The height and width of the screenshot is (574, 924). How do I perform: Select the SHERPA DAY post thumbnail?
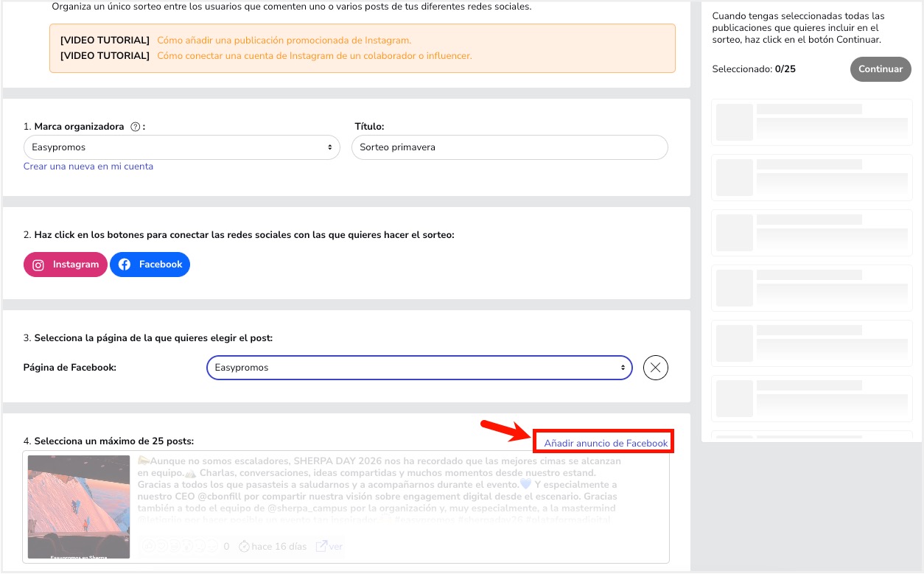click(79, 506)
